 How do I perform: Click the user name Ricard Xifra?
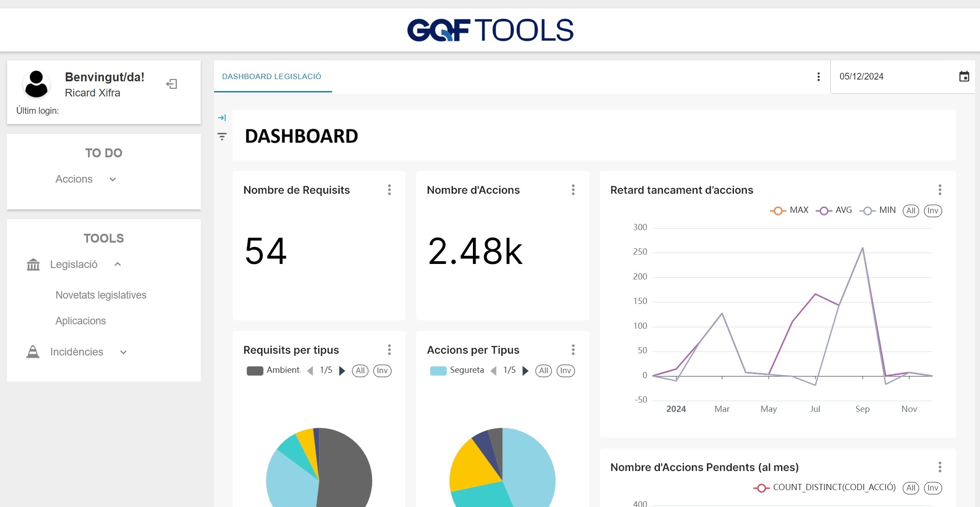(92, 93)
